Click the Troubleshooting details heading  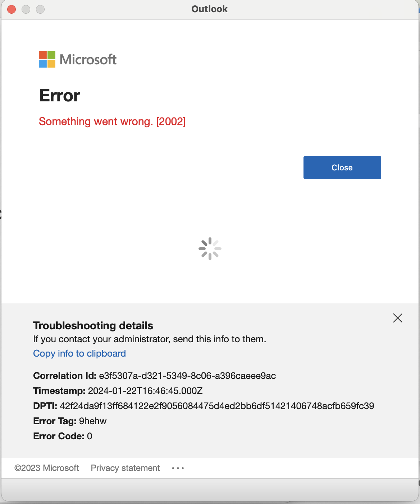[x=93, y=325]
